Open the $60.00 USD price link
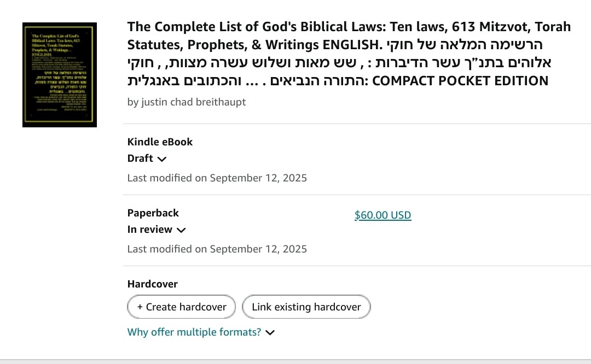 (x=383, y=215)
